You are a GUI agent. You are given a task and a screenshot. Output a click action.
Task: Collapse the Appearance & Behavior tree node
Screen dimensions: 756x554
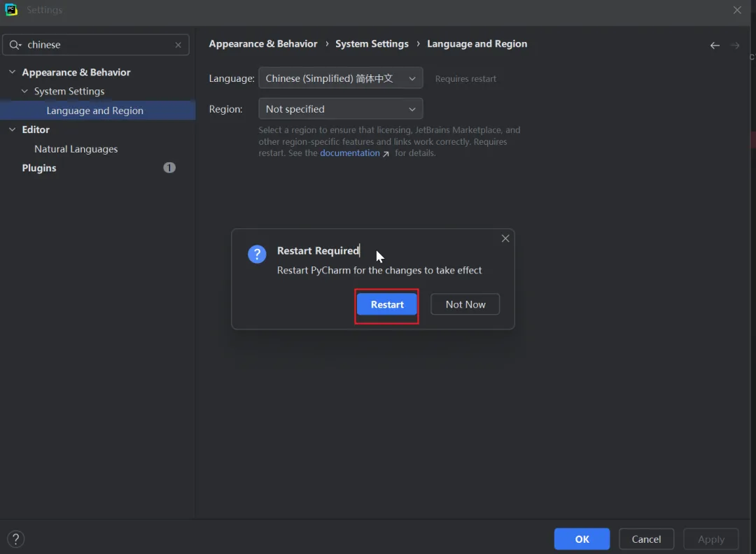pos(13,72)
